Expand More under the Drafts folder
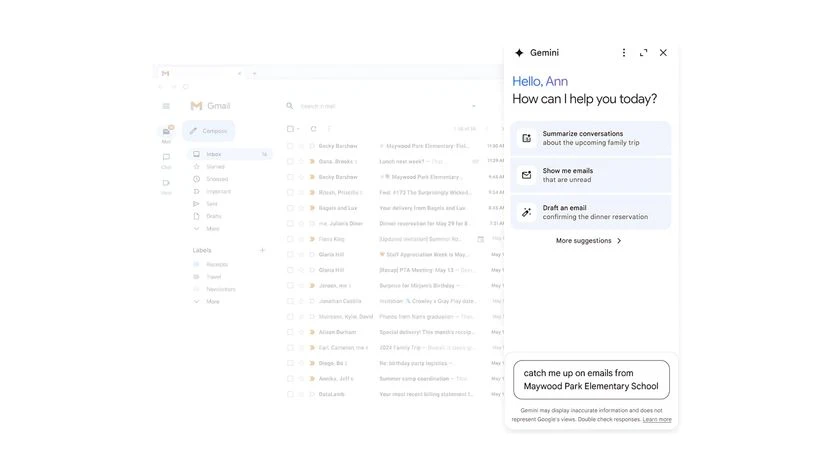Screen dimensions: 826x465 tap(212, 228)
